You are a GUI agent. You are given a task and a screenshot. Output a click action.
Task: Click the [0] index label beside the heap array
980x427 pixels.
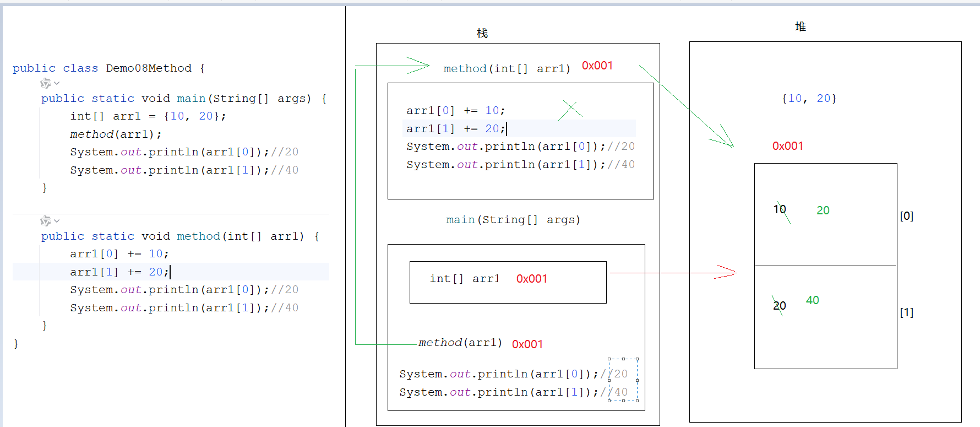point(906,216)
